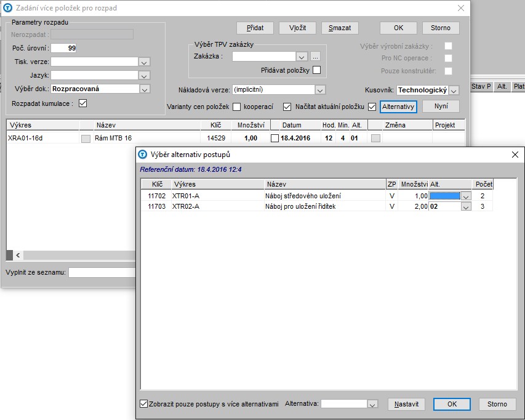525x420 pixels.
Task: Click key cell 11702
Action: click(157, 196)
